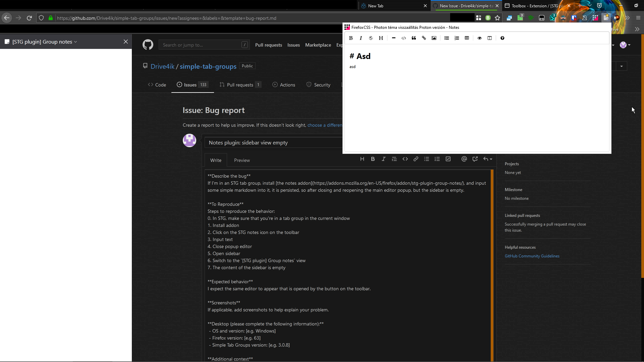Open markdown help question mark icon
This screenshot has height=362, width=644.
coord(502,38)
